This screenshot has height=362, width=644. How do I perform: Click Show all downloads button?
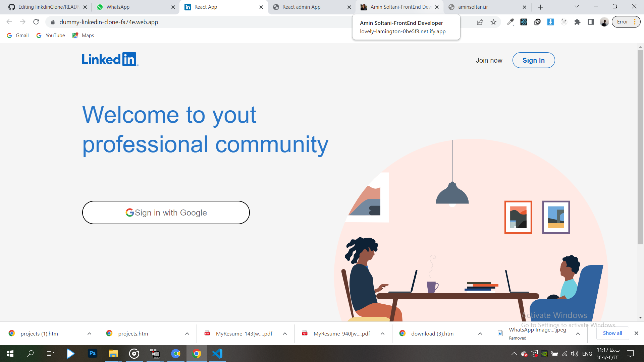(612, 333)
